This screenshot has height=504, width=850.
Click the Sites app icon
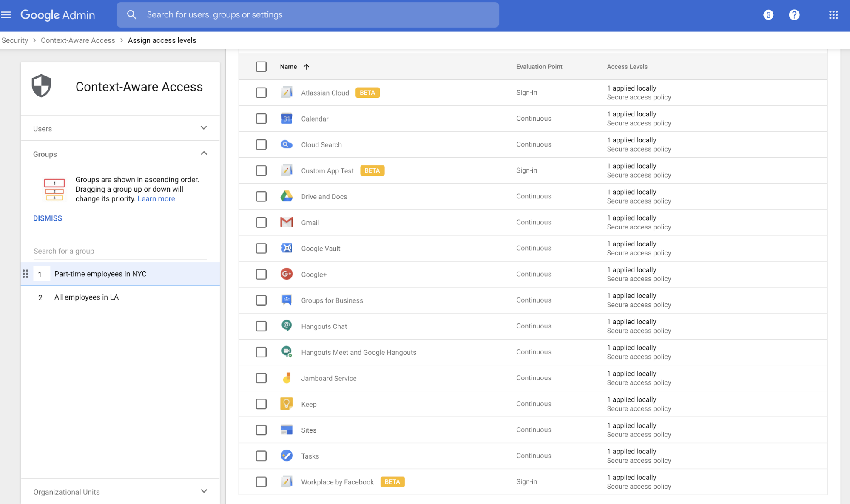(x=287, y=429)
